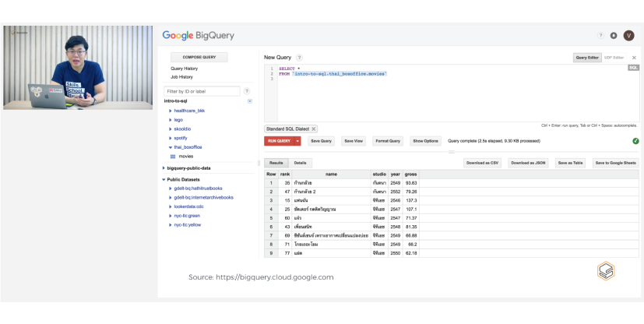Click the gross value 62.18
Image resolution: width=644 pixels, height=324 pixels.
[411, 253]
